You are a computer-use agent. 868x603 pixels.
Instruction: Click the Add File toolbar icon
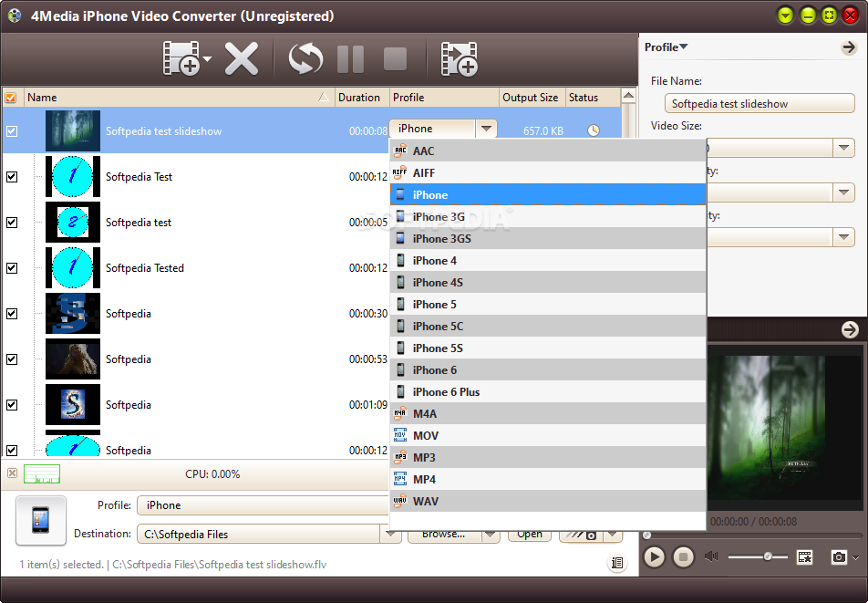[181, 58]
